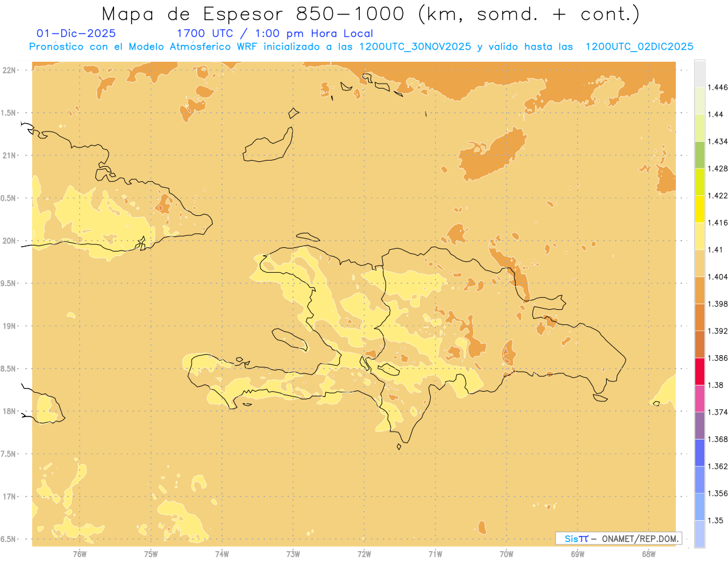Click the longitude label '68W'
728x562 pixels.
649,554
